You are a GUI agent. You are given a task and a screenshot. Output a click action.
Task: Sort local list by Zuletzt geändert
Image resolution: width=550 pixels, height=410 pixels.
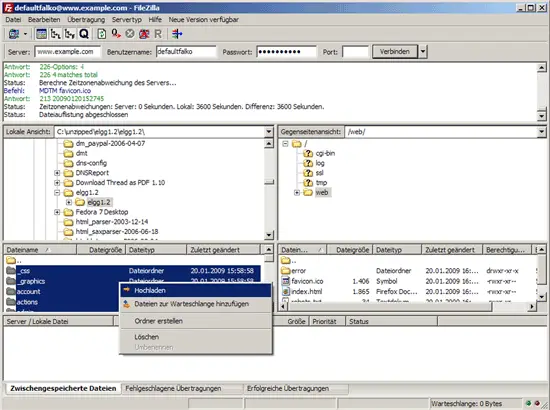click(223, 250)
